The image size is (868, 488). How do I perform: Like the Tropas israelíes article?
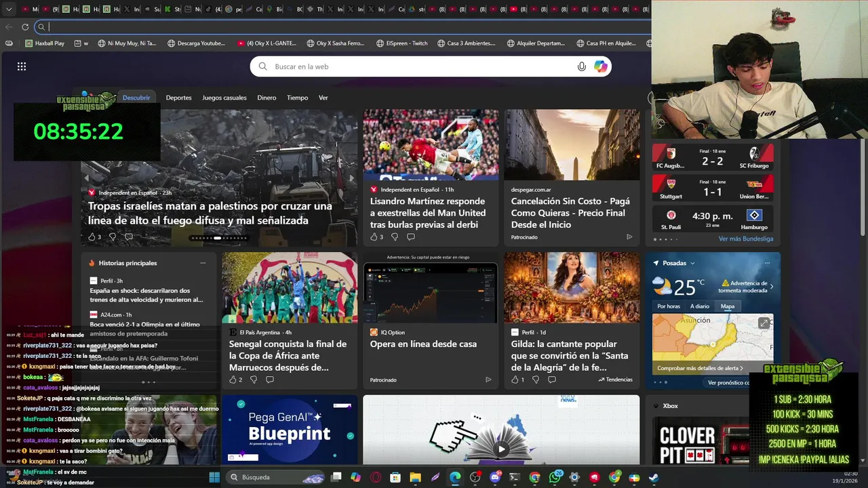tap(92, 237)
